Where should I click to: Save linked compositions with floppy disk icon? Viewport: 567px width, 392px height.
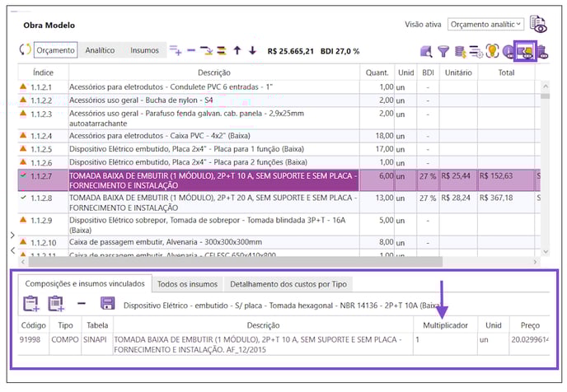click(x=107, y=303)
